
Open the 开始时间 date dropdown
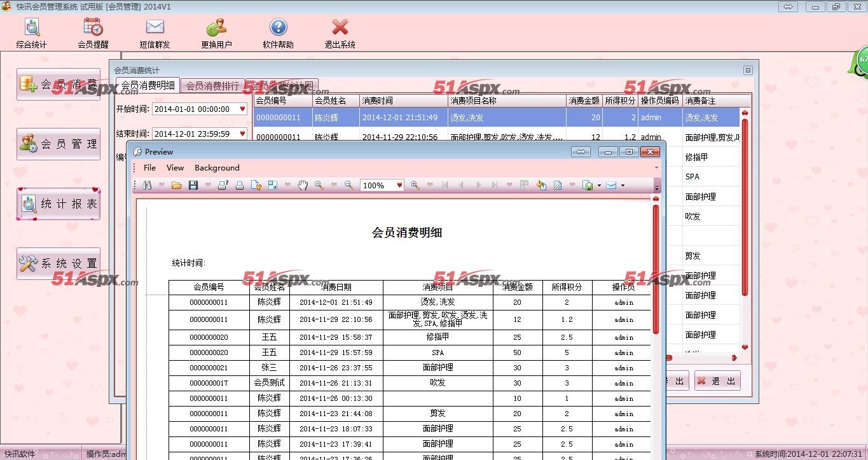click(x=242, y=109)
